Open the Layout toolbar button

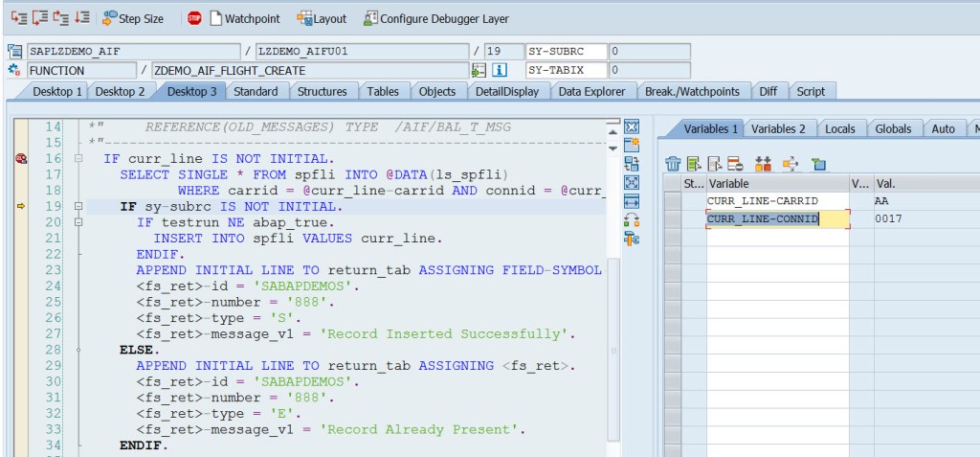pos(322,19)
